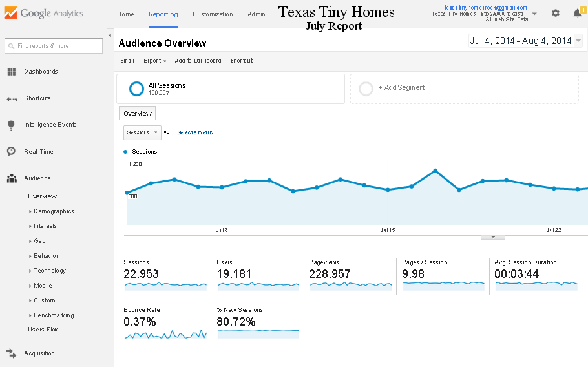
Task: Select the Overview chart tab
Action: point(137,113)
